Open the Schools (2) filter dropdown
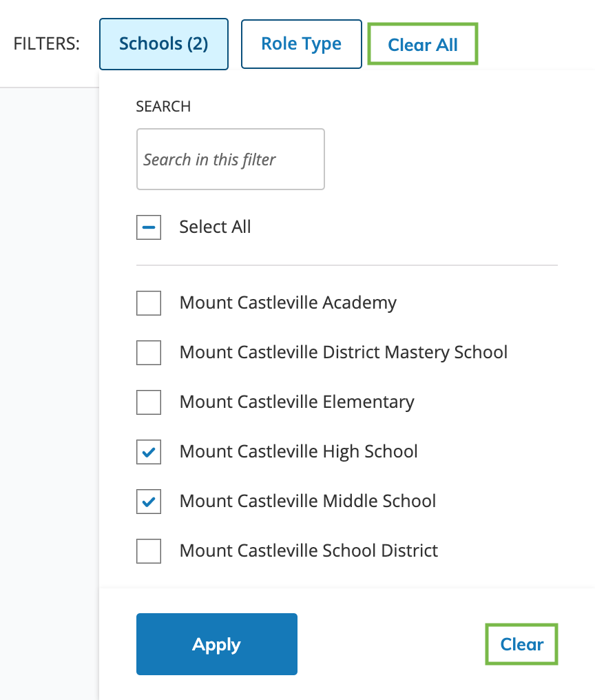 point(163,44)
